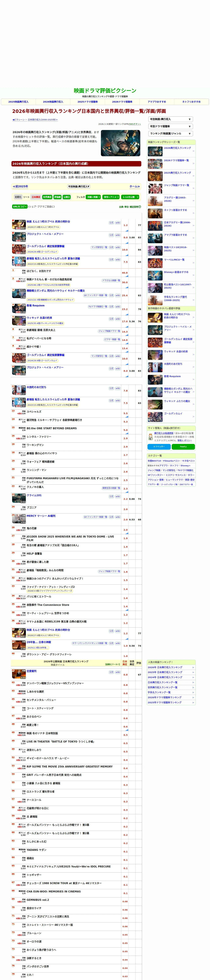
Task: Open the Filmarksベスト category link
Action: (172, 461)
